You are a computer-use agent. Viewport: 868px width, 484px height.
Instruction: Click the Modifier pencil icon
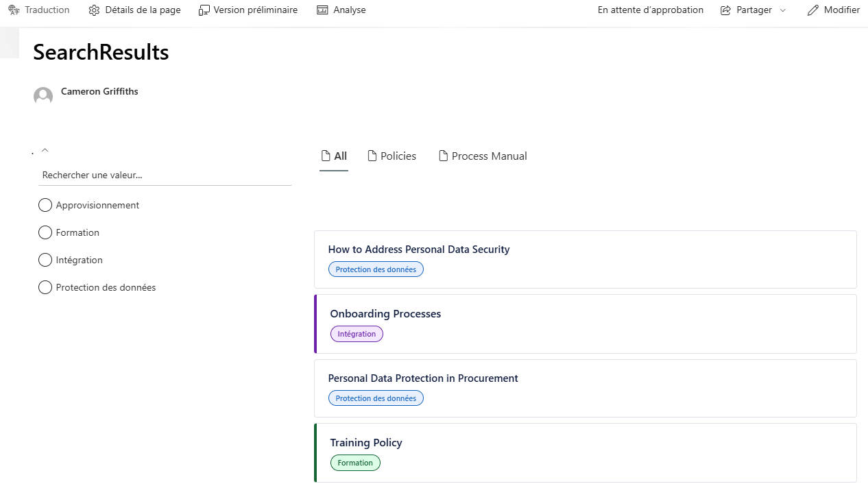(813, 10)
